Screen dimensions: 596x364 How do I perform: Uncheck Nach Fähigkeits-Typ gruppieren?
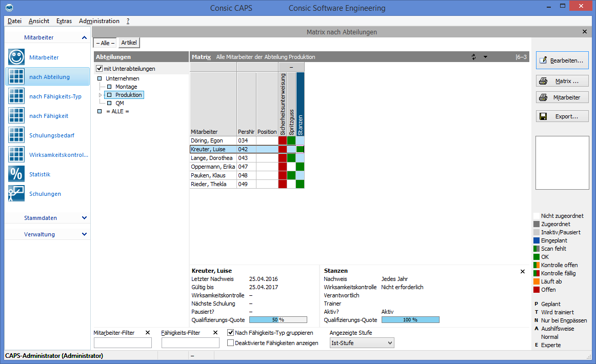231,333
